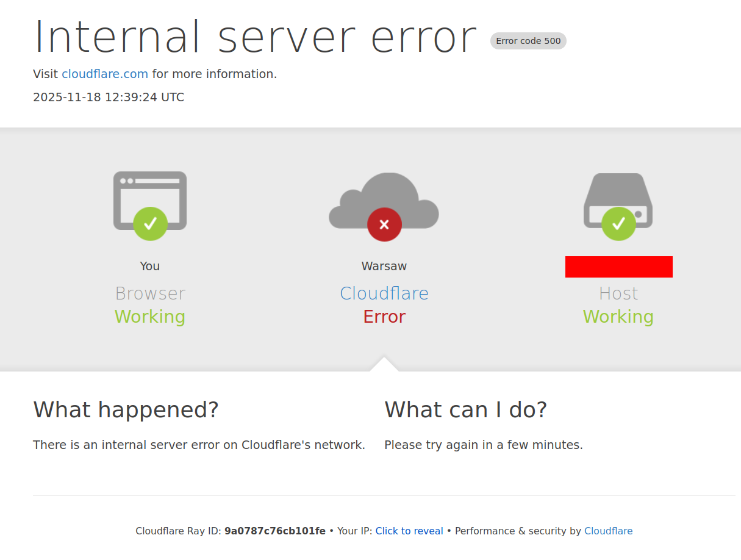The image size is (741, 560).
Task: Reveal your IP via Click to reveal
Action: [409, 531]
